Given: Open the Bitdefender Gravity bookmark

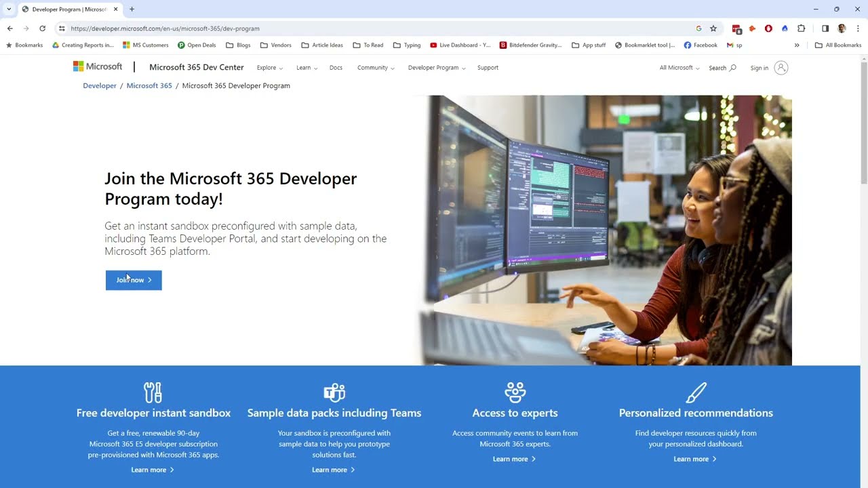Looking at the screenshot, I should point(530,45).
